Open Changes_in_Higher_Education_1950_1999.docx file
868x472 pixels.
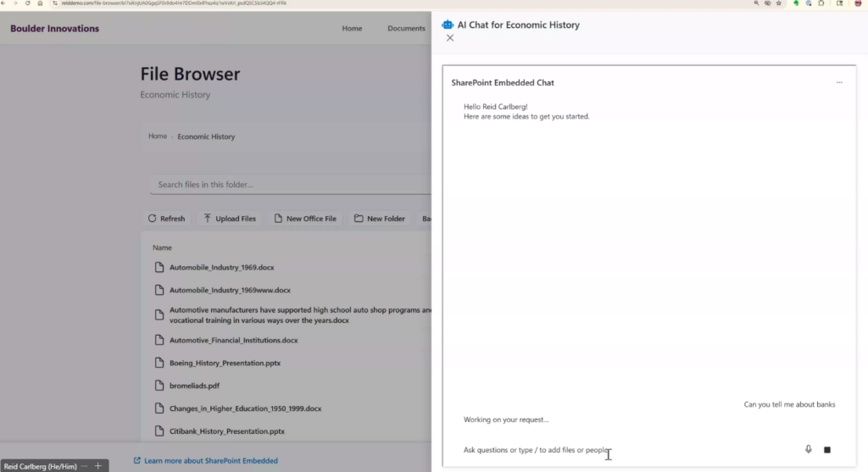click(x=245, y=408)
